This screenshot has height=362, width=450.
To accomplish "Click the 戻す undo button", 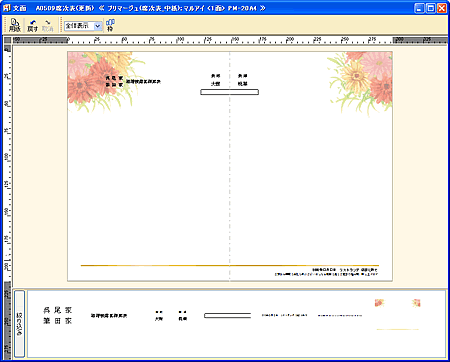I will (32, 25).
